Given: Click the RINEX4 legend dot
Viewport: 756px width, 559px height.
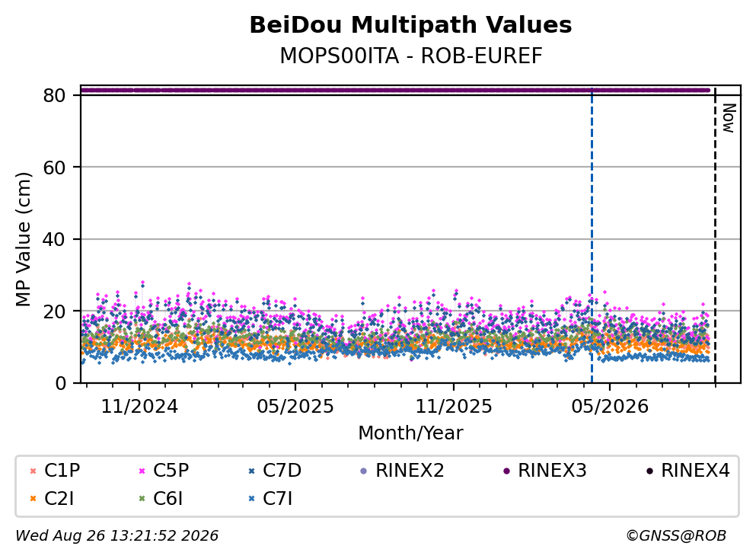Looking at the screenshot, I should pos(649,471).
